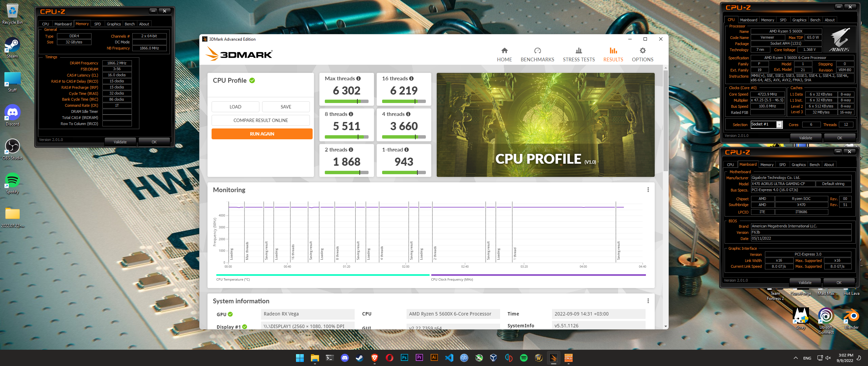Click the Radeon RX Vega GPU field
Screen dimensions: 868x366
[x=308, y=314]
